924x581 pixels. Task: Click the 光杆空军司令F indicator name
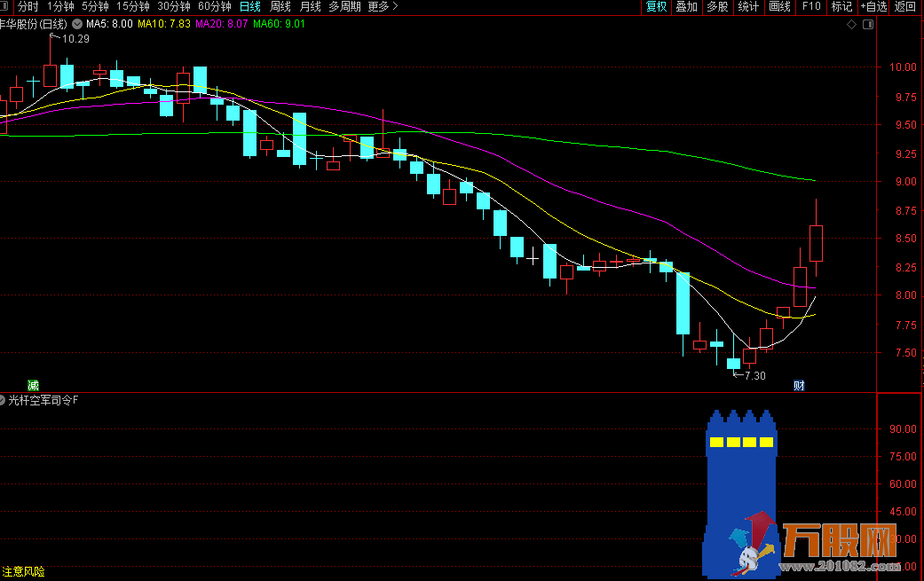43,400
